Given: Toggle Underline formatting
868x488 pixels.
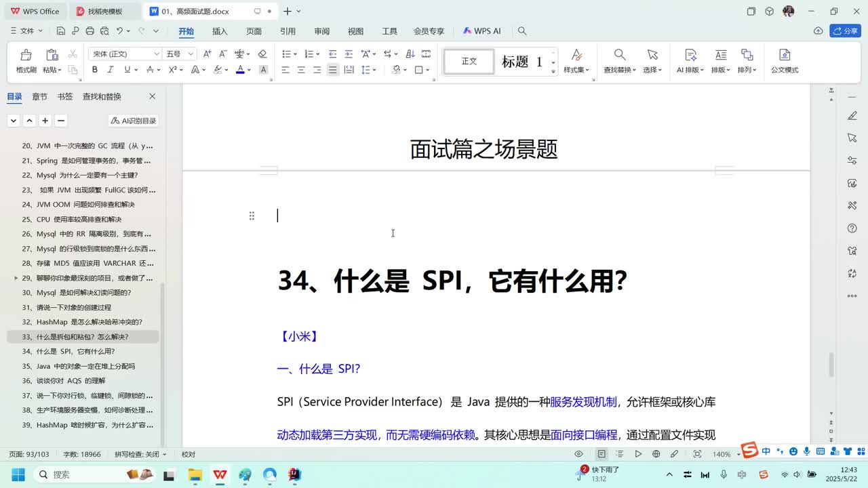Looking at the screenshot, I should (x=127, y=70).
